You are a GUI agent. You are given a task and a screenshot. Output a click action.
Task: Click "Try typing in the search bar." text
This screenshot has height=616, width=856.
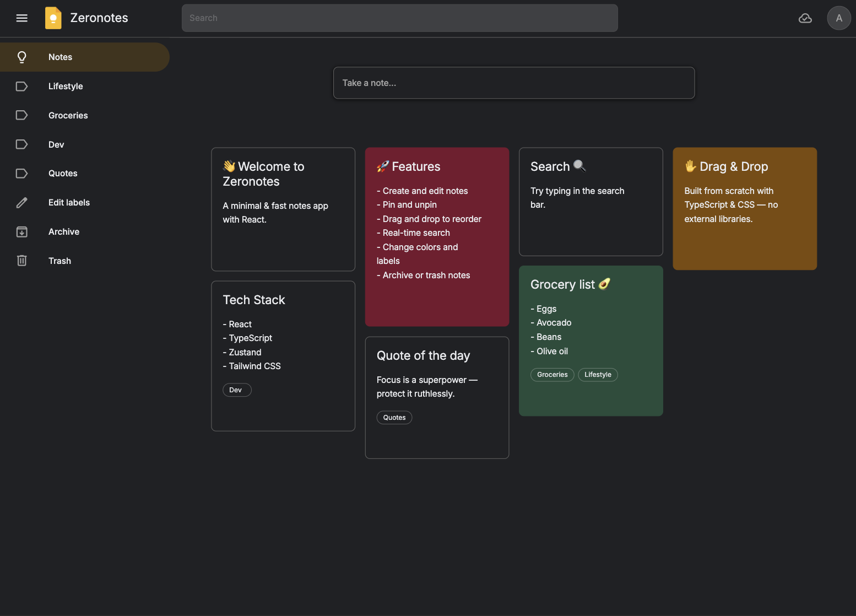(577, 198)
